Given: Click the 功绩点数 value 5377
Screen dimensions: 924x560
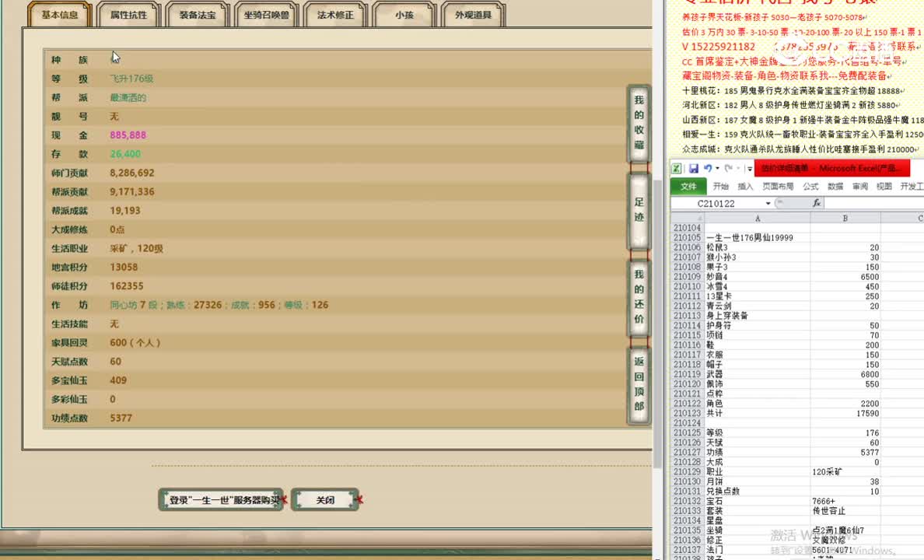Looking at the screenshot, I should (121, 418).
